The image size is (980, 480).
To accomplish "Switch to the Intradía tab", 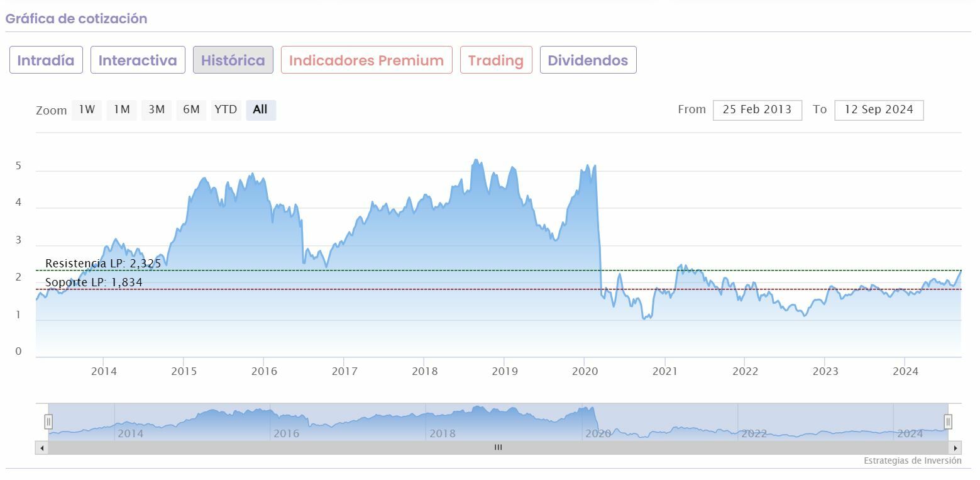I will (x=46, y=60).
